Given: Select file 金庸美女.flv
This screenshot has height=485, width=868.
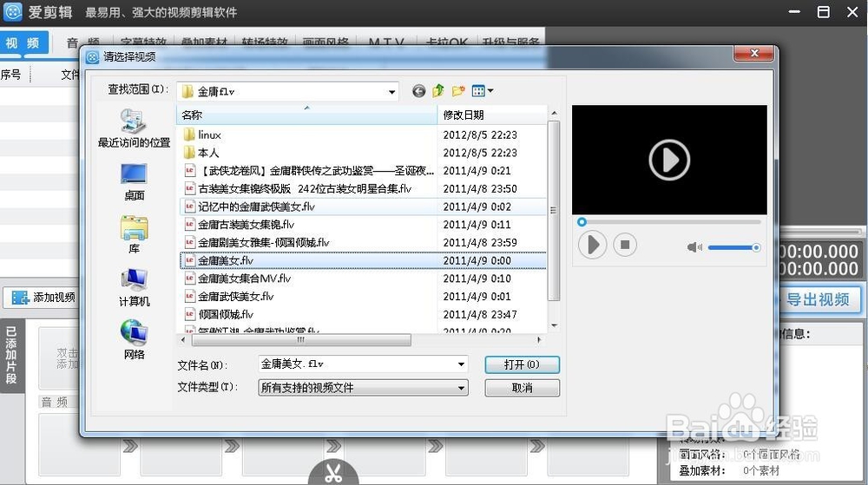Looking at the screenshot, I should click(x=363, y=260).
